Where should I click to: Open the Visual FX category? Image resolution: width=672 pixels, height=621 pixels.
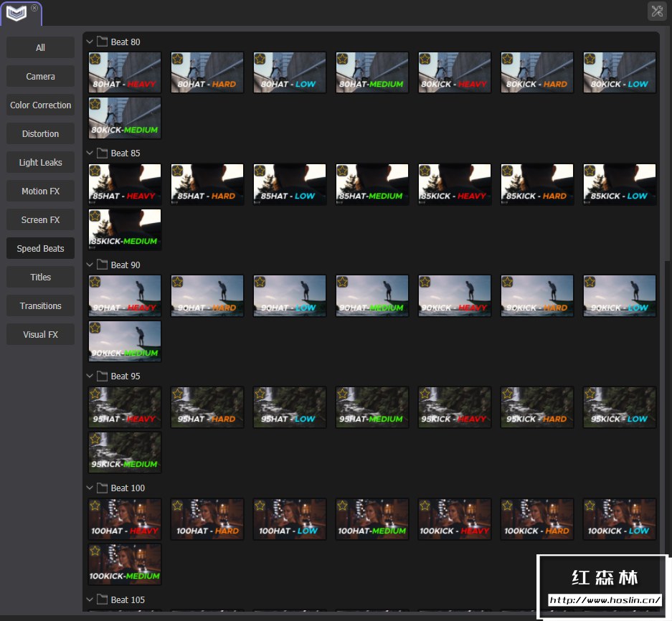[40, 335]
